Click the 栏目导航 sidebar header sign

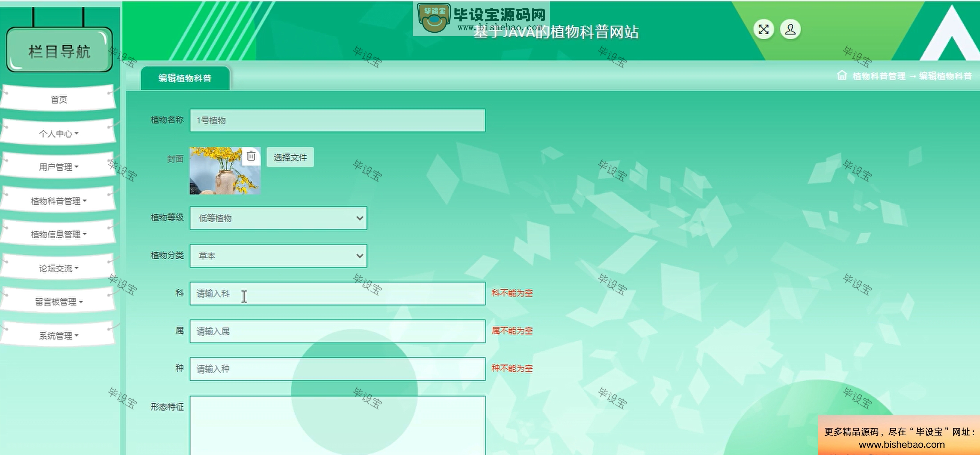(59, 50)
